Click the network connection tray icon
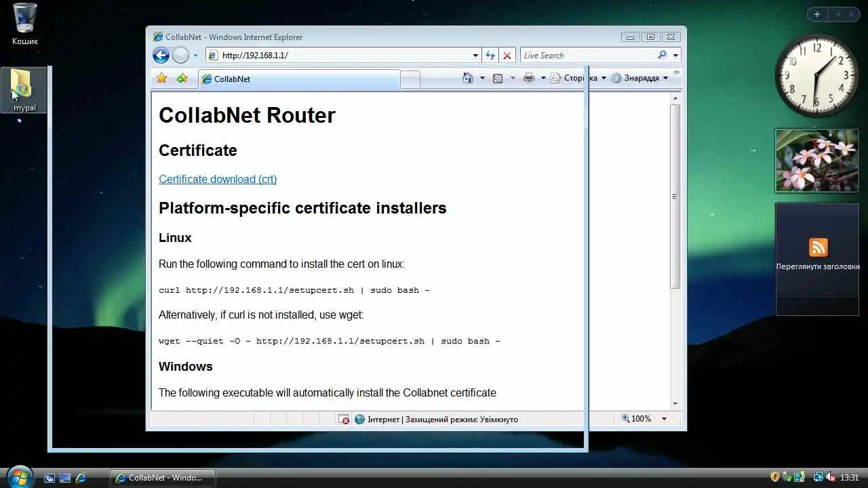Image resolution: width=868 pixels, height=488 pixels. (x=818, y=477)
